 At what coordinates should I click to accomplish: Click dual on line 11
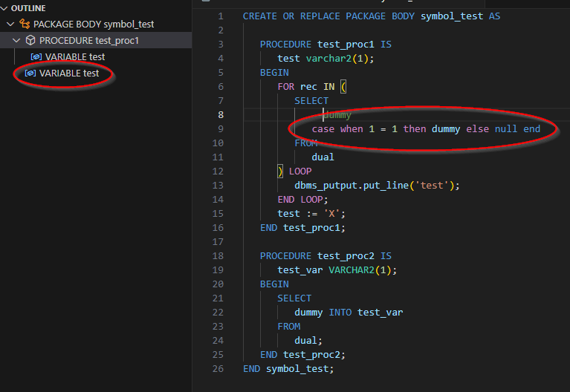(323, 157)
